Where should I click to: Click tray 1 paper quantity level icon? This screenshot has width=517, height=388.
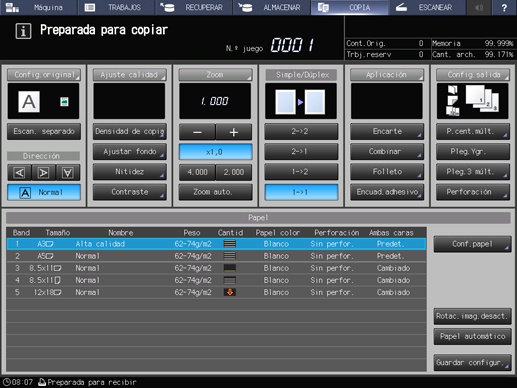(230, 244)
